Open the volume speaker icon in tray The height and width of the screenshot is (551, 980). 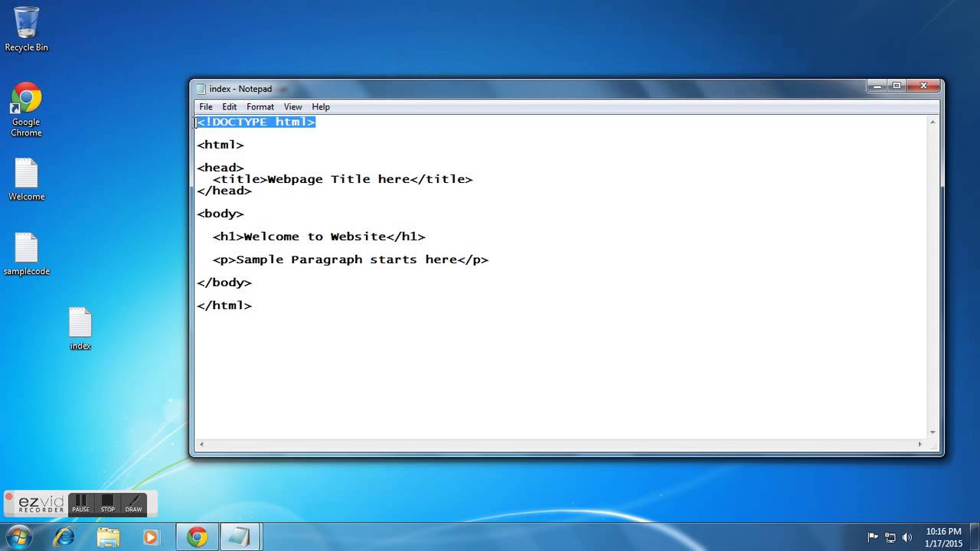pyautogui.click(x=908, y=537)
